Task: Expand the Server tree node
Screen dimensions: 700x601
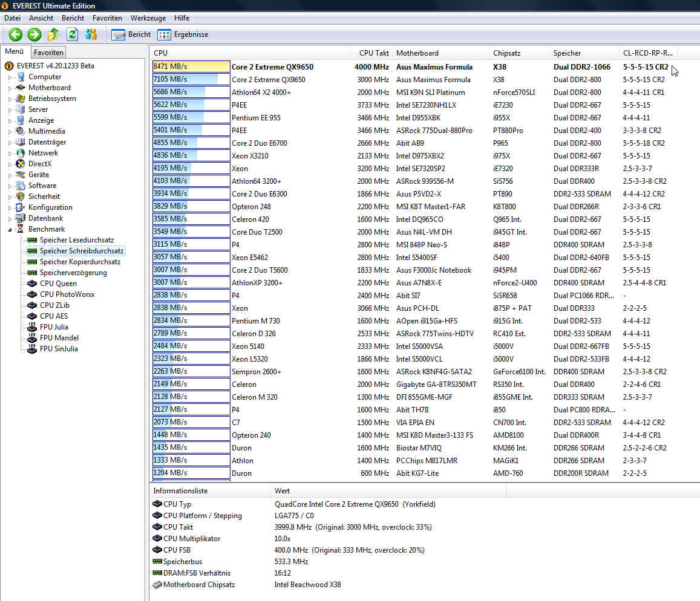Action: point(10,110)
